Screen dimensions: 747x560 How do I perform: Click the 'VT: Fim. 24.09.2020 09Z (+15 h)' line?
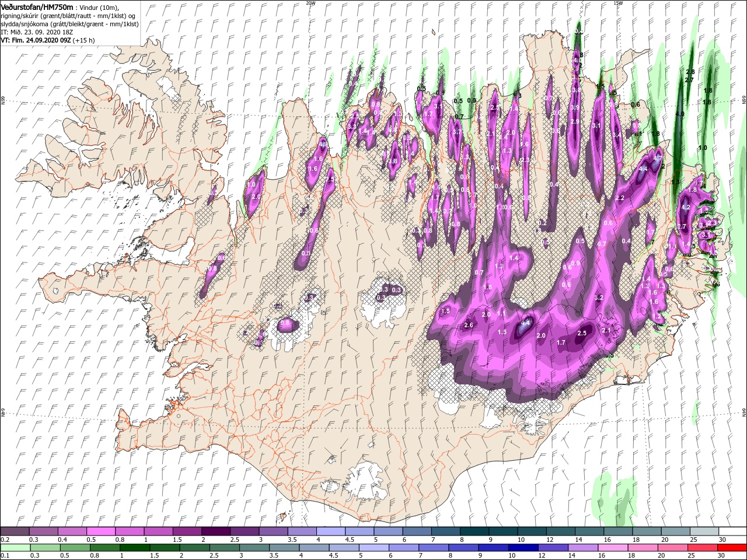(x=48, y=41)
